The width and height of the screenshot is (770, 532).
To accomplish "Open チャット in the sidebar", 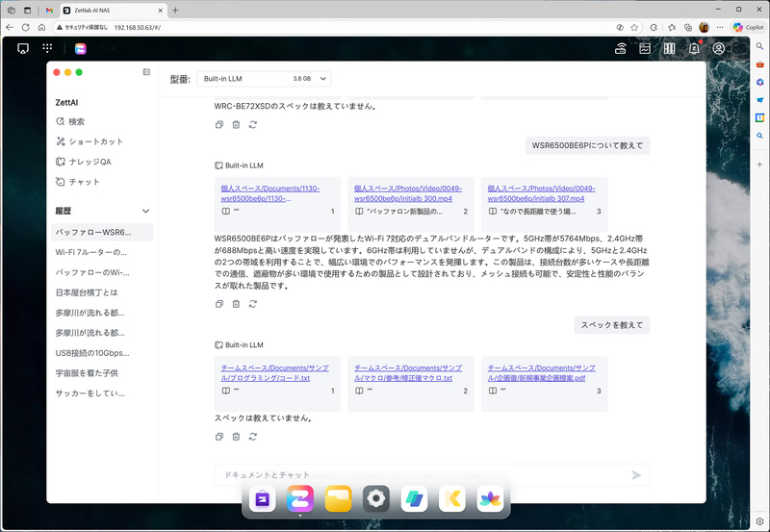I will [x=78, y=182].
